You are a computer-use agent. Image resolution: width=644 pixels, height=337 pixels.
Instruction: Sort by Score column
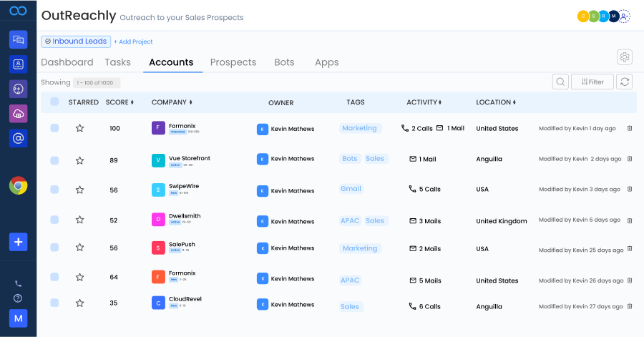pos(119,102)
